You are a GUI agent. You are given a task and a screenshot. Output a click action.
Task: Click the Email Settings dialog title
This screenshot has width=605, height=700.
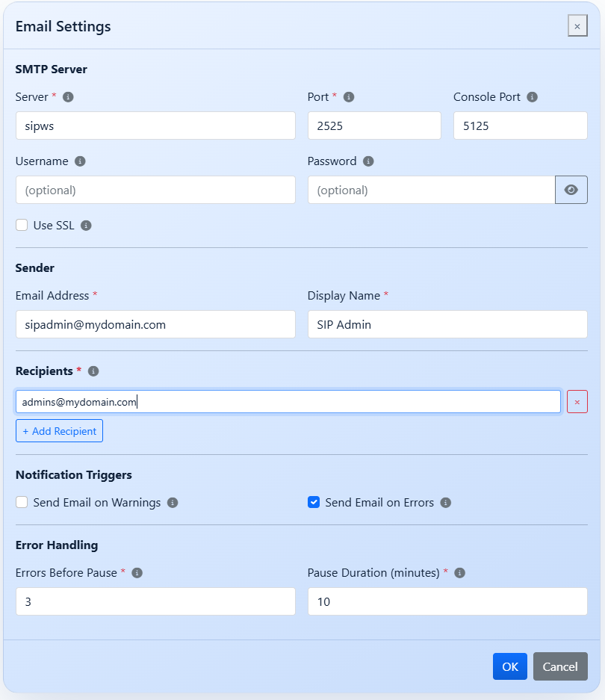[x=63, y=26]
